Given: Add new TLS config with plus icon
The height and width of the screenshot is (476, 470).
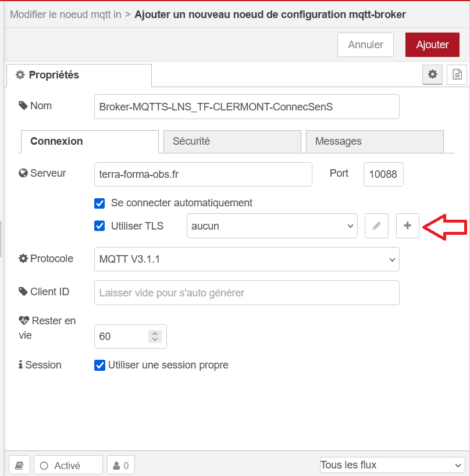Looking at the screenshot, I should click(x=407, y=226).
